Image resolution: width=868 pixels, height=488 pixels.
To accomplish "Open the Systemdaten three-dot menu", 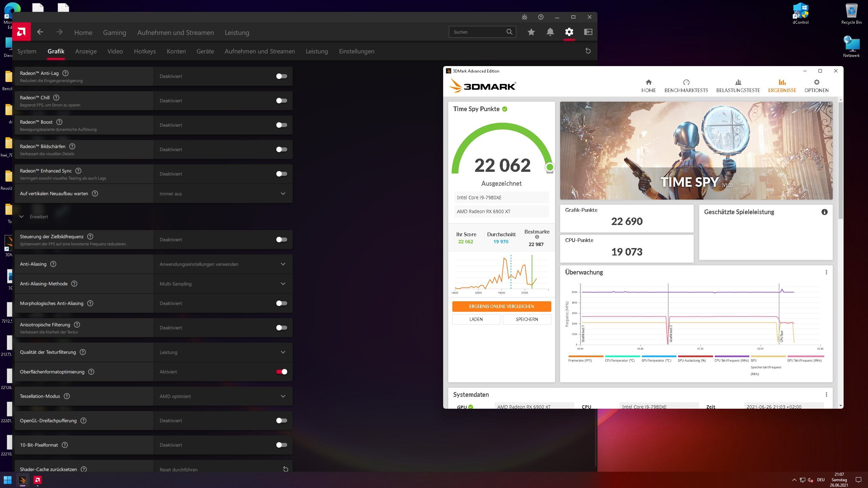I will coord(826,394).
